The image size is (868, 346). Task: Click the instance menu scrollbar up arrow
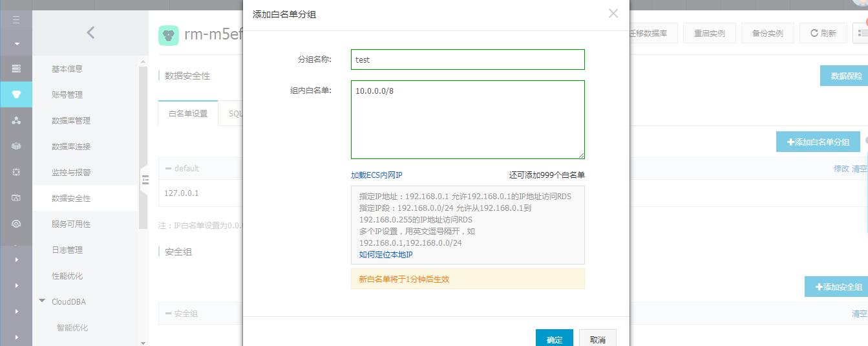pyautogui.click(x=143, y=62)
